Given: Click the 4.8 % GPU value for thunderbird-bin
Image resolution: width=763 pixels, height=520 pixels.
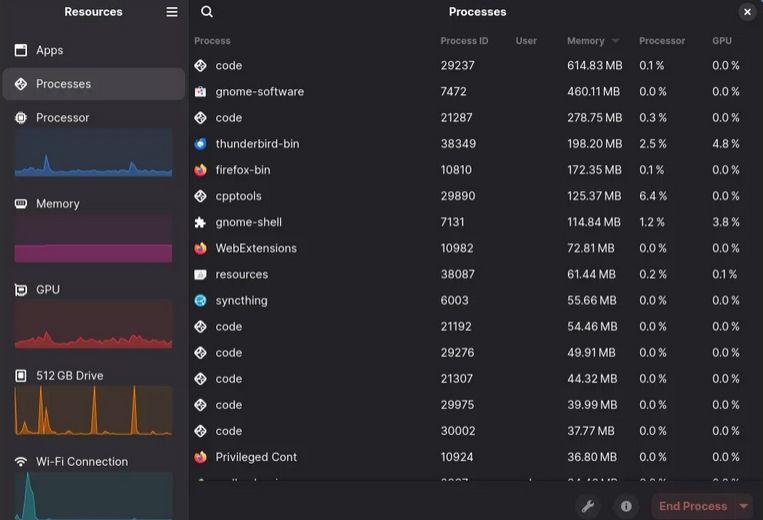Looking at the screenshot, I should [726, 144].
